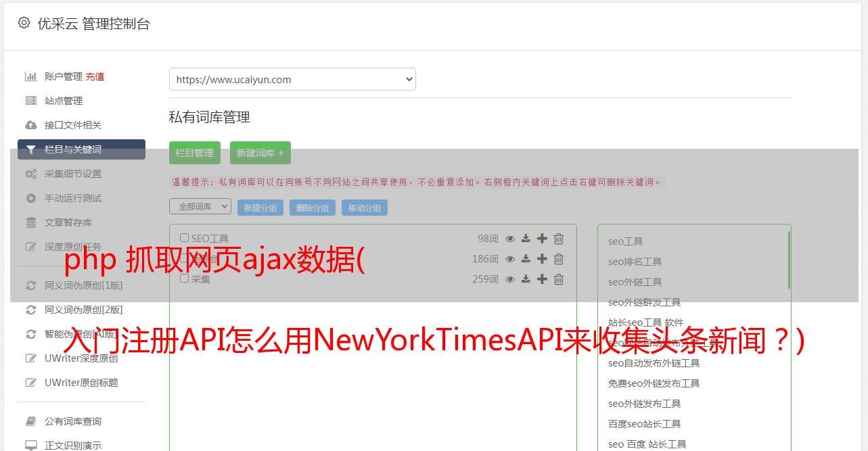Click the plus icon on the 采集 row
868x451 pixels.
[542, 279]
